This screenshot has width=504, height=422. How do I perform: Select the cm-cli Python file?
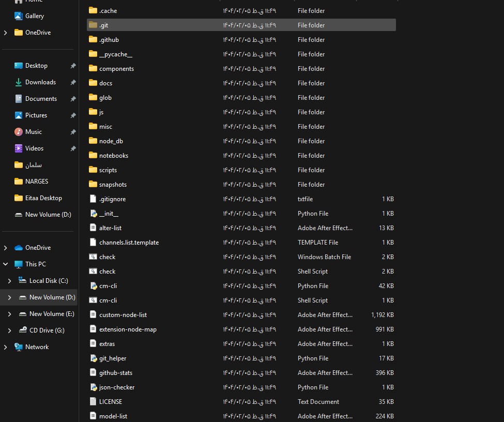click(x=108, y=286)
